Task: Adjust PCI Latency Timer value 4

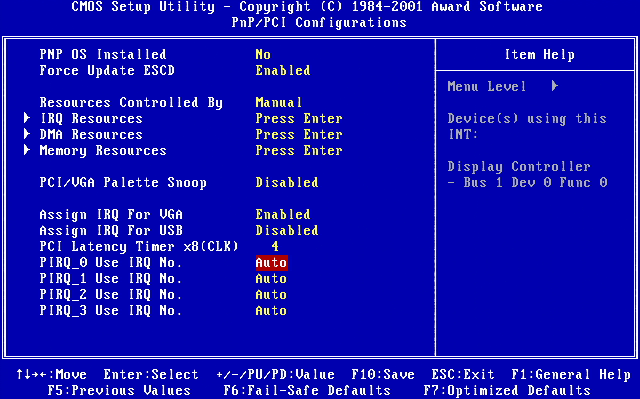Action: click(275, 246)
